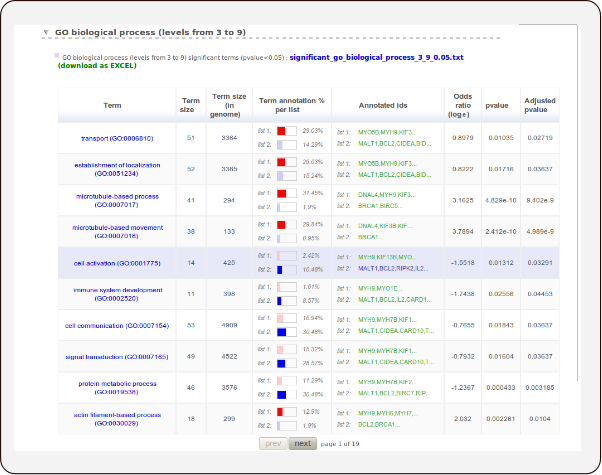Go to next page of results
The height and width of the screenshot is (475, 602).
(302, 443)
